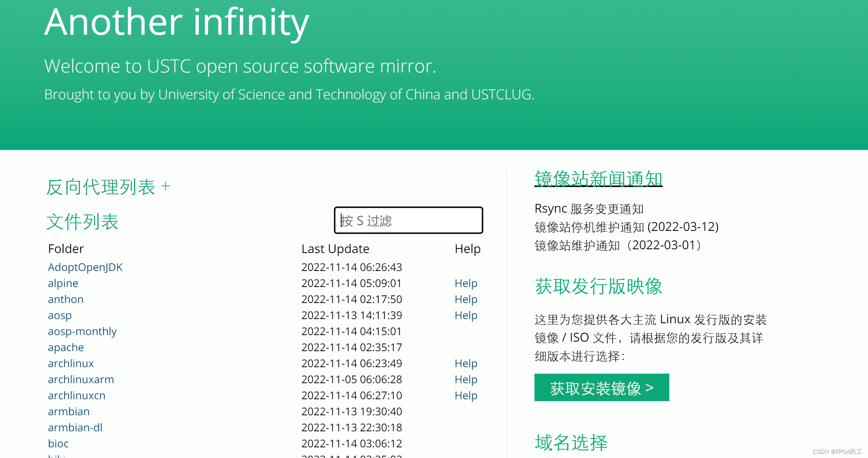This screenshot has height=458, width=868.
Task: Click the 获取安装镜像 button
Action: pos(601,387)
